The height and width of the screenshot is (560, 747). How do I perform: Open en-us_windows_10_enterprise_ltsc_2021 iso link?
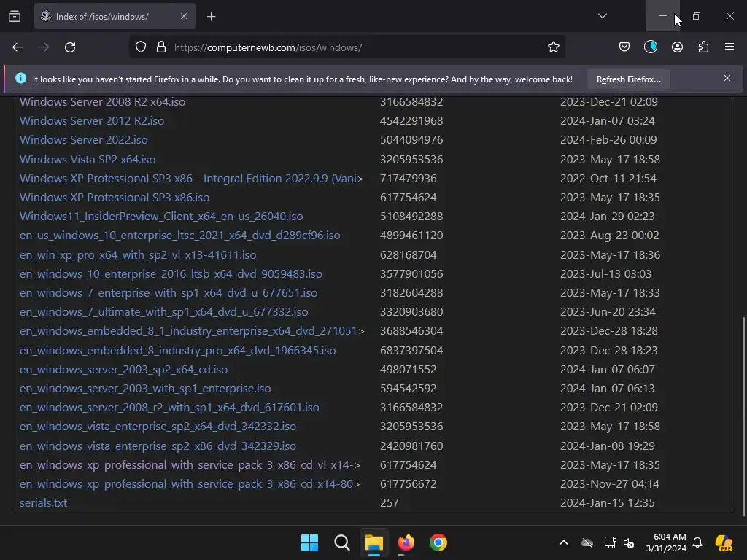click(x=180, y=236)
